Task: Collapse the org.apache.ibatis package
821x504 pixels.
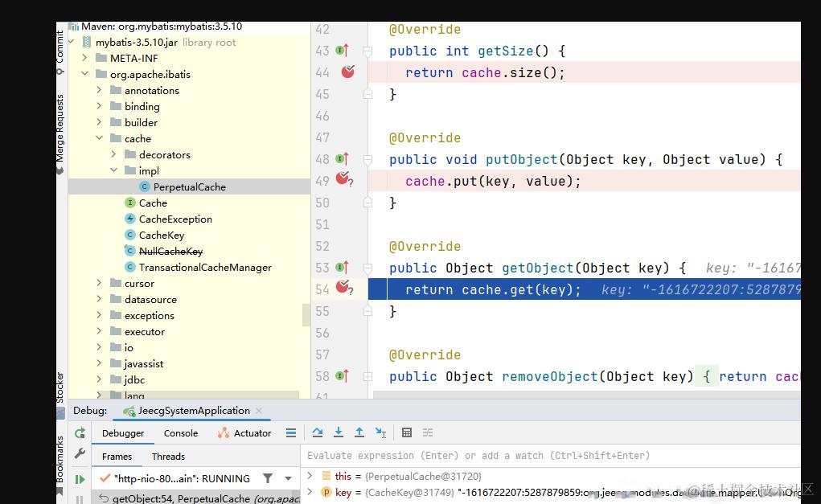Action: coord(84,74)
